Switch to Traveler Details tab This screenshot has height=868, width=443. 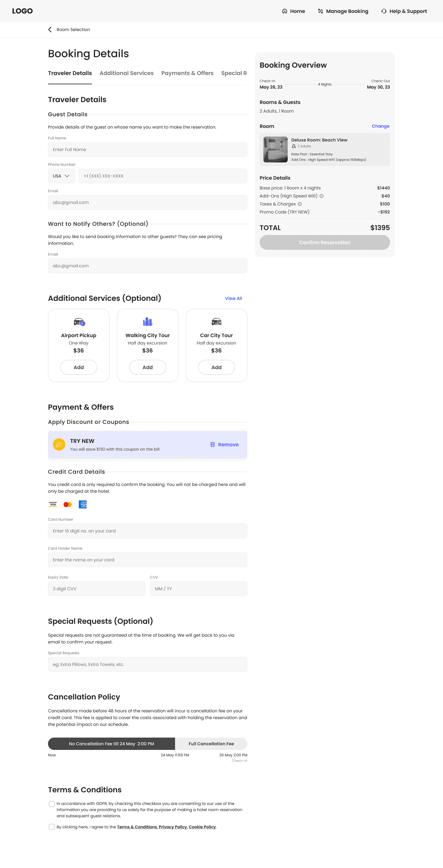tap(70, 73)
